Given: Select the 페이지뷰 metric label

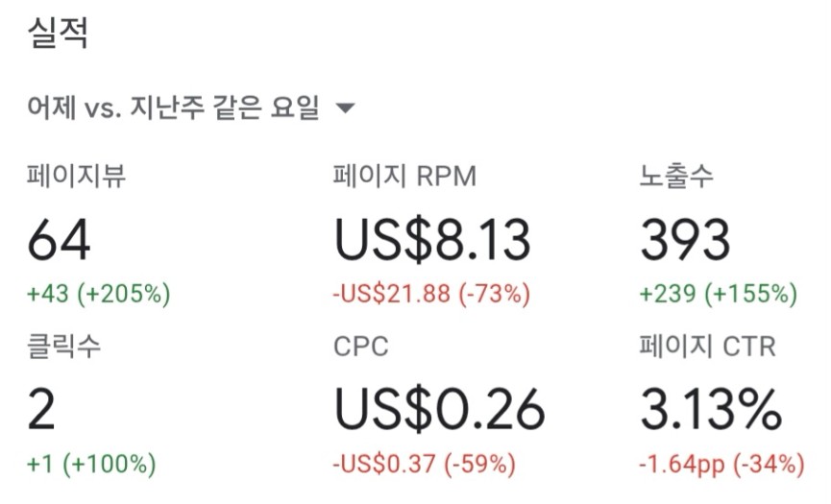Looking at the screenshot, I should coord(76,176).
